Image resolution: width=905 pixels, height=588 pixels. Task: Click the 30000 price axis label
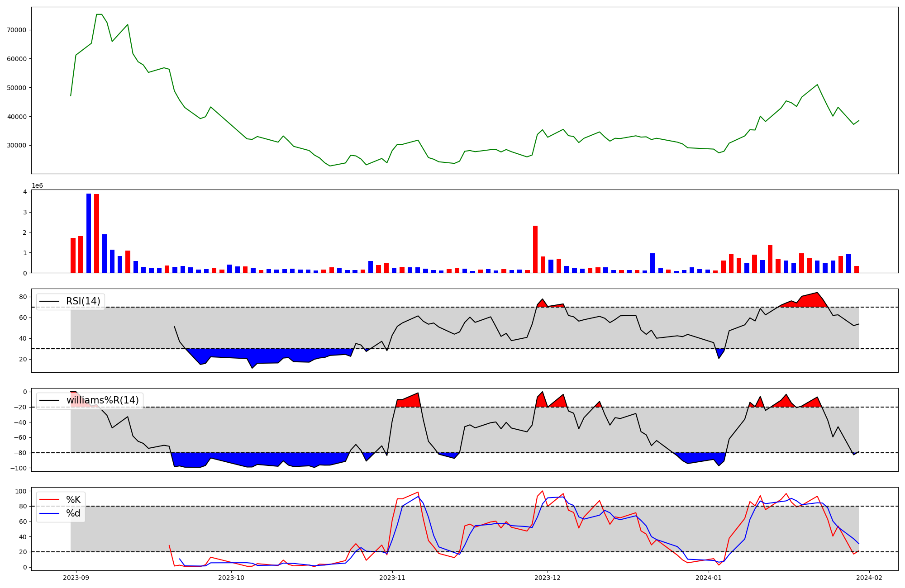tap(16, 146)
